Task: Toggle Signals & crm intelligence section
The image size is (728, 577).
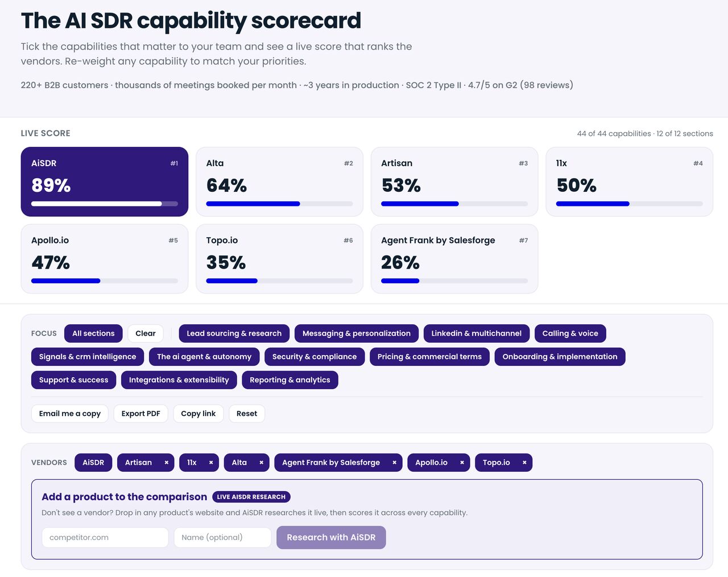Action: [88, 357]
